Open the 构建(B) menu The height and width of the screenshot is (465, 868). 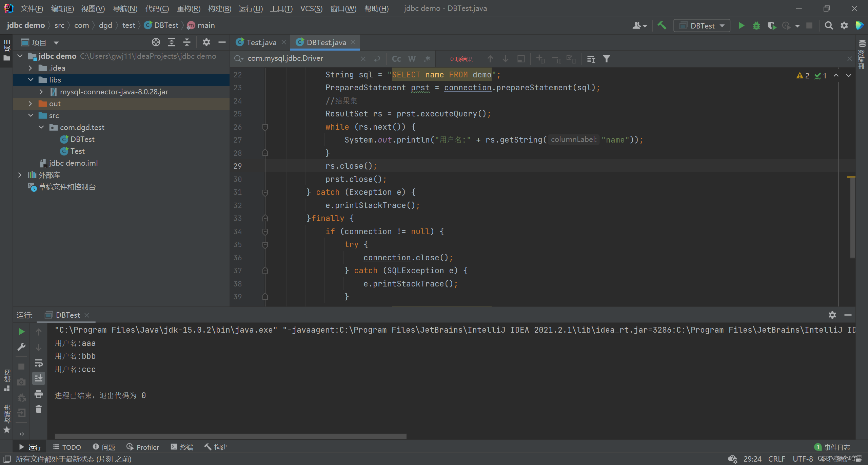pos(219,8)
